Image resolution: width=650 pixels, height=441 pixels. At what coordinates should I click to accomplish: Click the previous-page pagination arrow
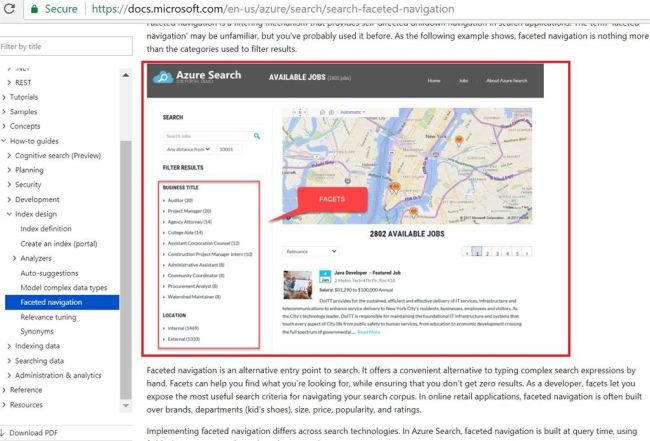pyautogui.click(x=467, y=252)
